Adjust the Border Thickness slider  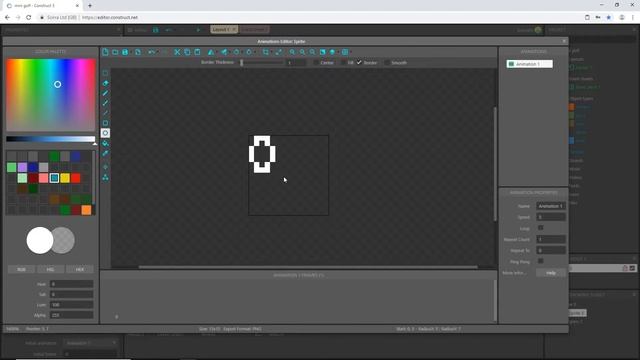[x=262, y=62]
